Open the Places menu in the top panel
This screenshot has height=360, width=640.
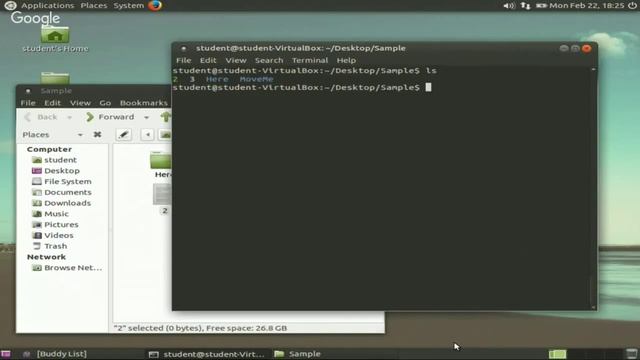pyautogui.click(x=93, y=5)
